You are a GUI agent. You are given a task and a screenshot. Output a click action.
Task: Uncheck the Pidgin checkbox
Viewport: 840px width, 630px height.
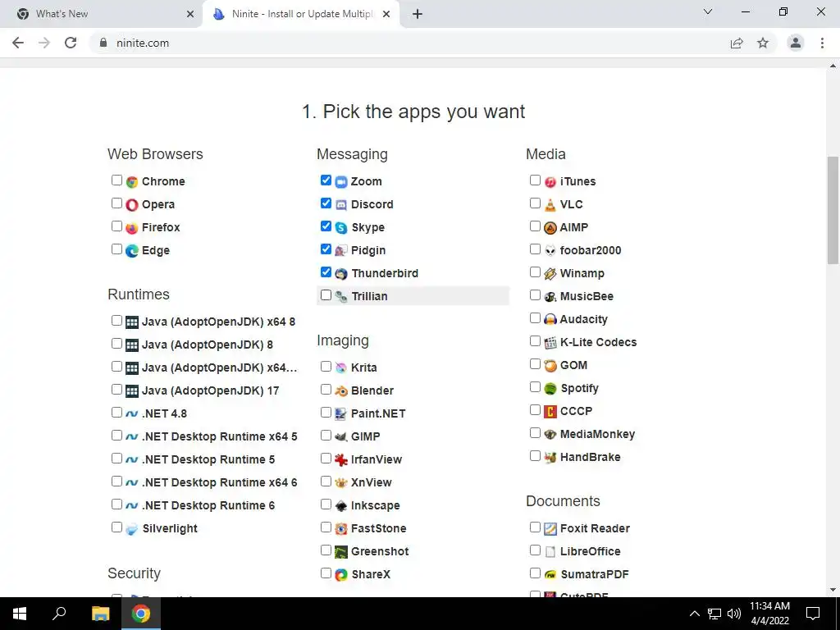[x=326, y=249]
